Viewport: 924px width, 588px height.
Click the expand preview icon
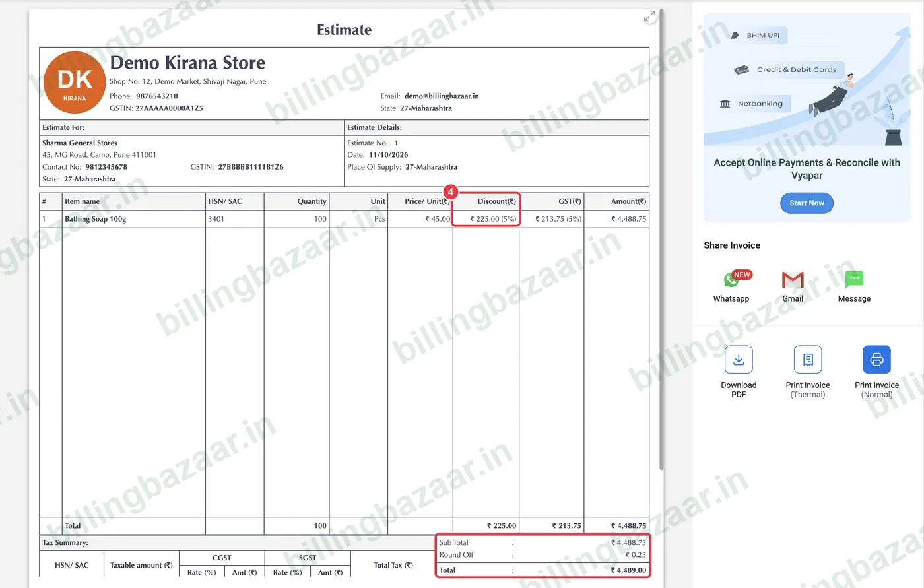coord(650,16)
